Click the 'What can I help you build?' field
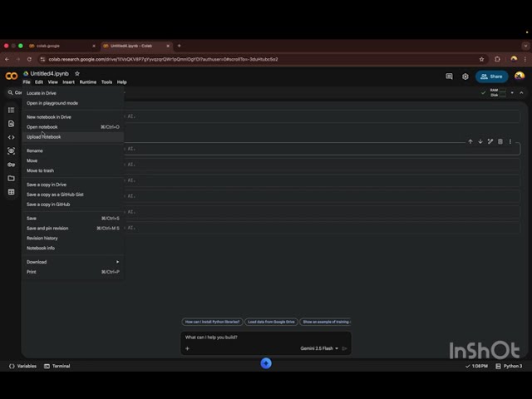Viewport: 532px width, 399px height. pos(266,337)
